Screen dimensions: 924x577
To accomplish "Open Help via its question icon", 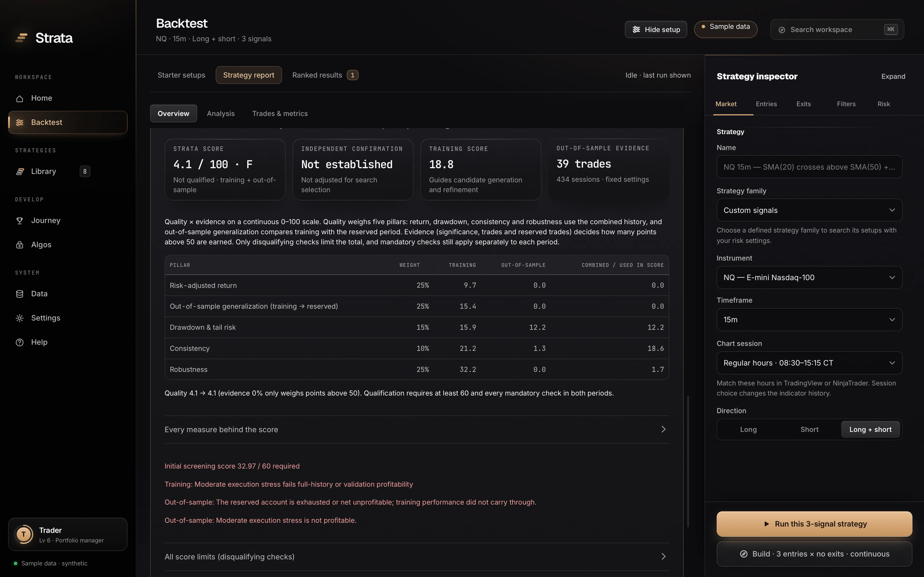I will coord(19,343).
